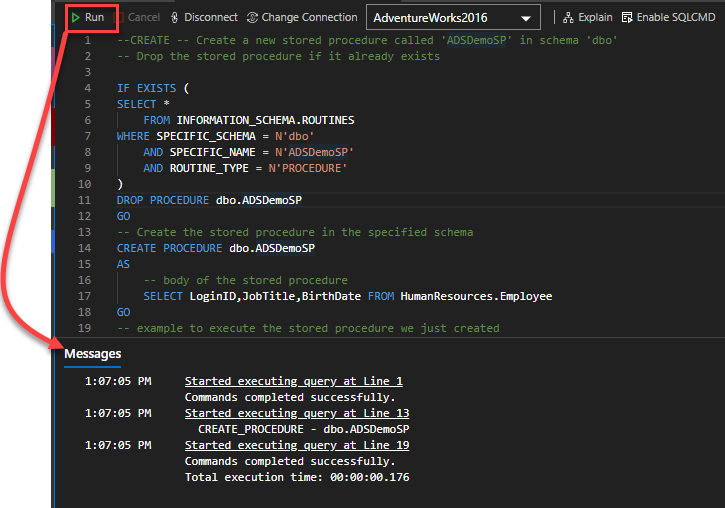Viewport: 725px width, 508px height.
Task: Click the Explain query plan icon
Action: [568, 18]
